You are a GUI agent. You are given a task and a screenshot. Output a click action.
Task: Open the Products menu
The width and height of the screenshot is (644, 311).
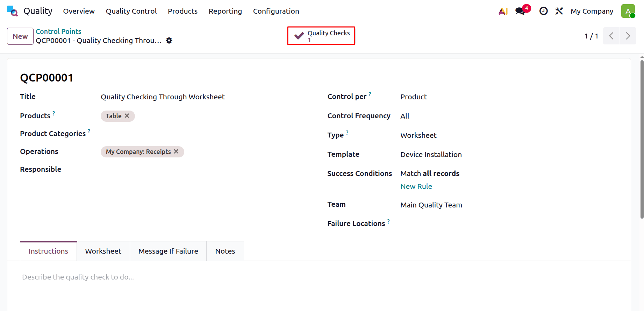(183, 11)
